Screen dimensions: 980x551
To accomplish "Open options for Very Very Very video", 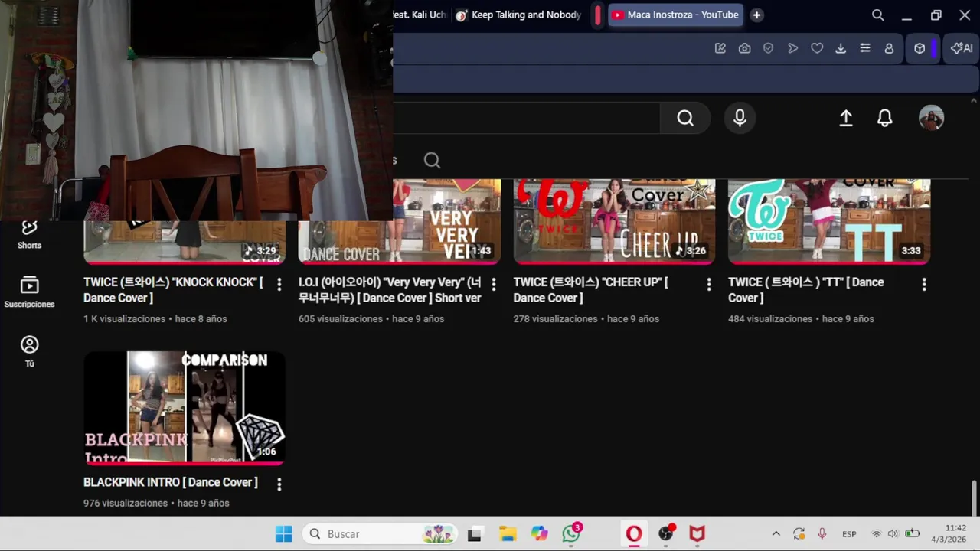I will pos(494,284).
